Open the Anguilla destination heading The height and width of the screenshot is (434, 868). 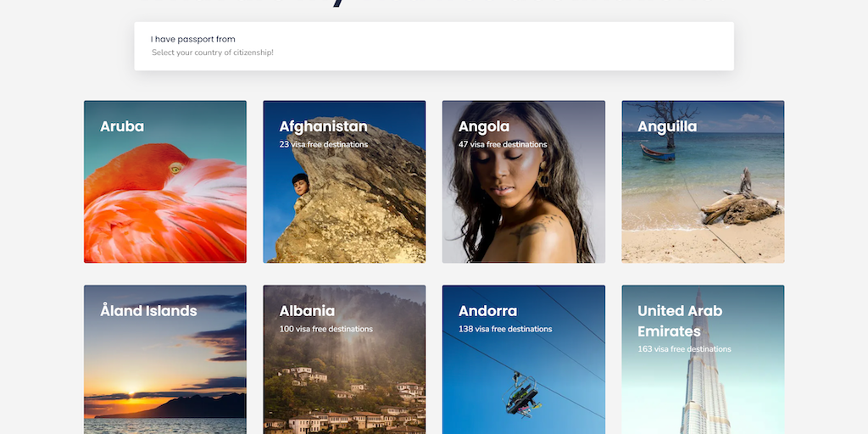point(667,126)
